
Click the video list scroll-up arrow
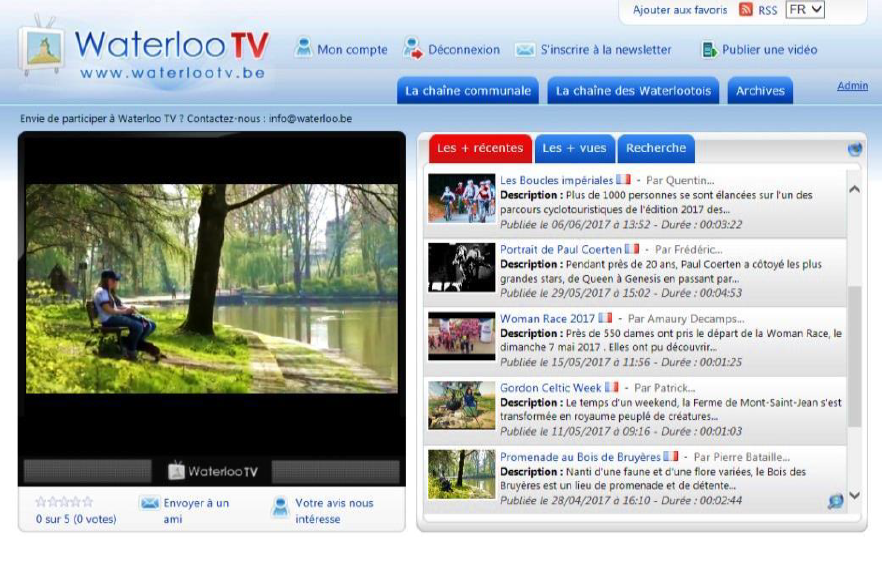pos(854,189)
